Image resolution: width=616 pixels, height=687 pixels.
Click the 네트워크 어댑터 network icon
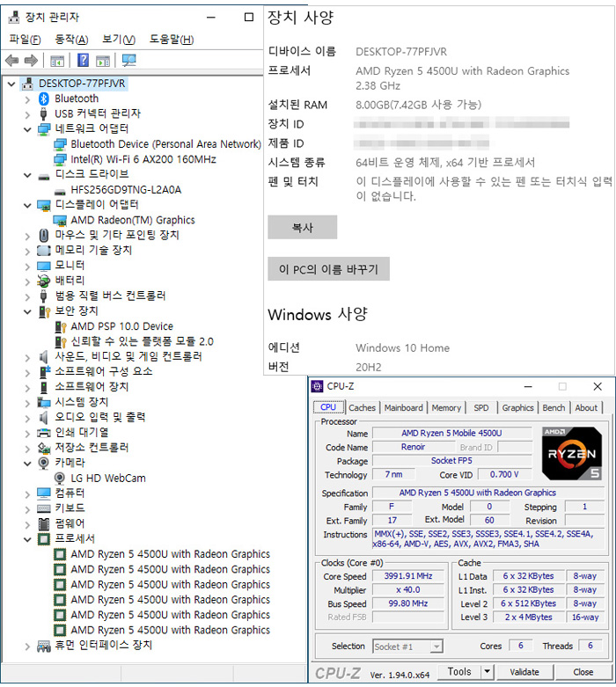pyautogui.click(x=44, y=128)
